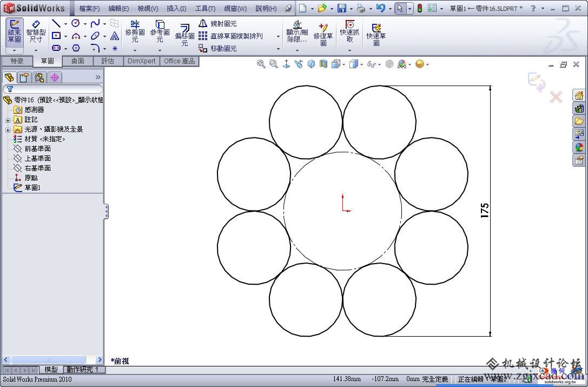The height and width of the screenshot is (387, 588).
Task: Click Zoom to Fit icon in view toolbar
Action: 261,64
